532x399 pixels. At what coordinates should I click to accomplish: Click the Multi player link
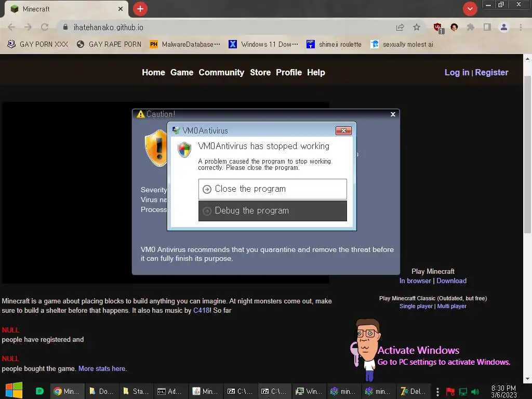(x=451, y=306)
